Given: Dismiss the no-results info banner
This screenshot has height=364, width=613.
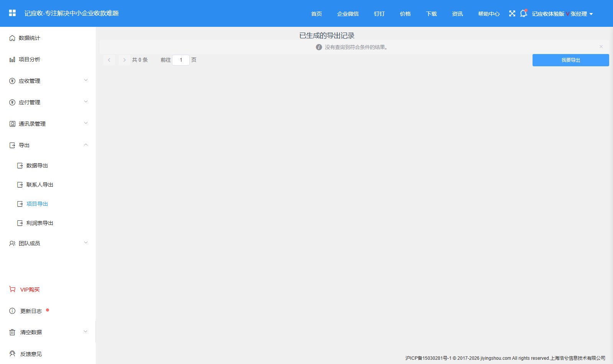Looking at the screenshot, I should coord(601,47).
